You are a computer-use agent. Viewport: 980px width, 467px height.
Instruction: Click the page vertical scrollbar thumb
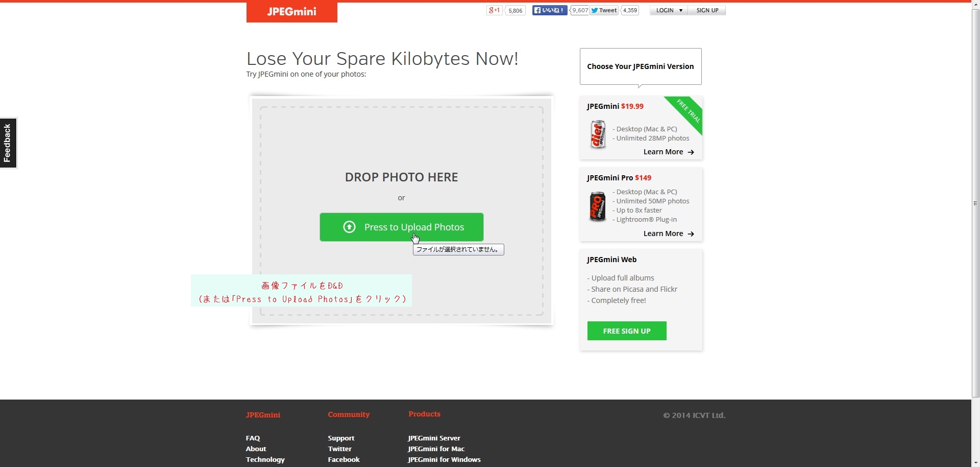point(975,203)
